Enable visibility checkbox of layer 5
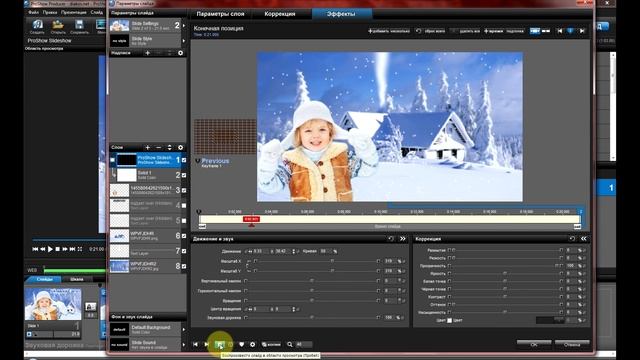This screenshot has width=640, height=360. [184, 220]
